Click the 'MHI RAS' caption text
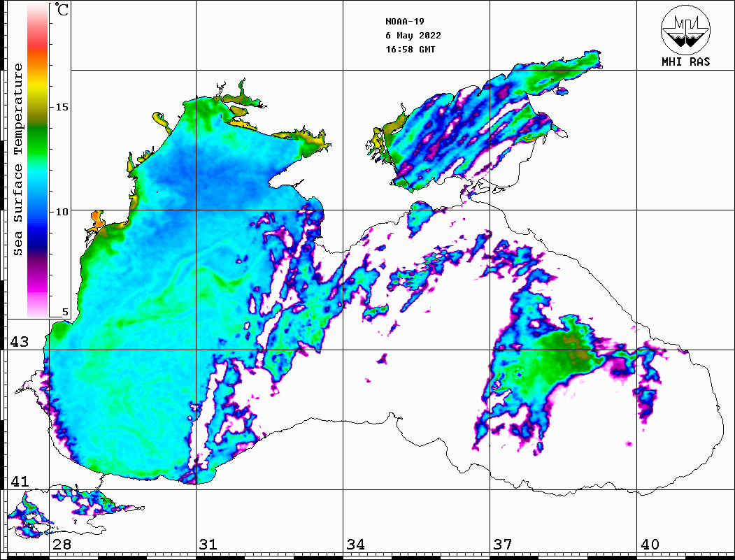 coord(685,62)
